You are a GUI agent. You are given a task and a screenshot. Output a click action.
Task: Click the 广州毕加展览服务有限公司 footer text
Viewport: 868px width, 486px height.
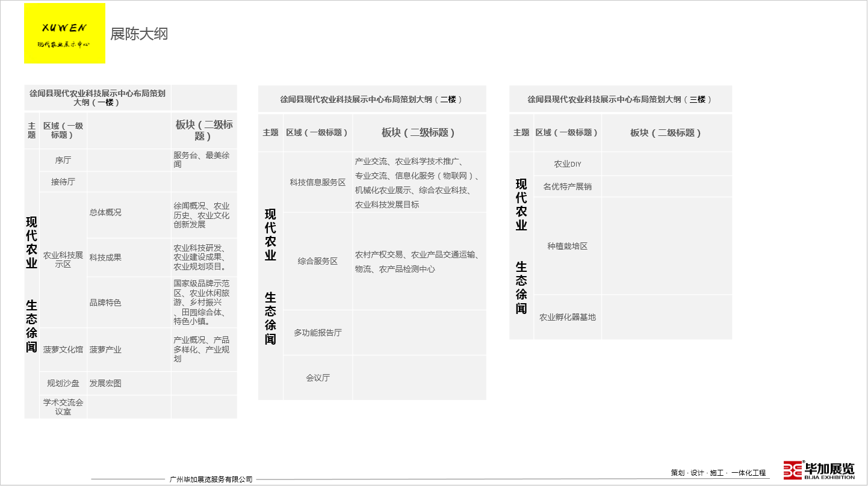[211, 479]
